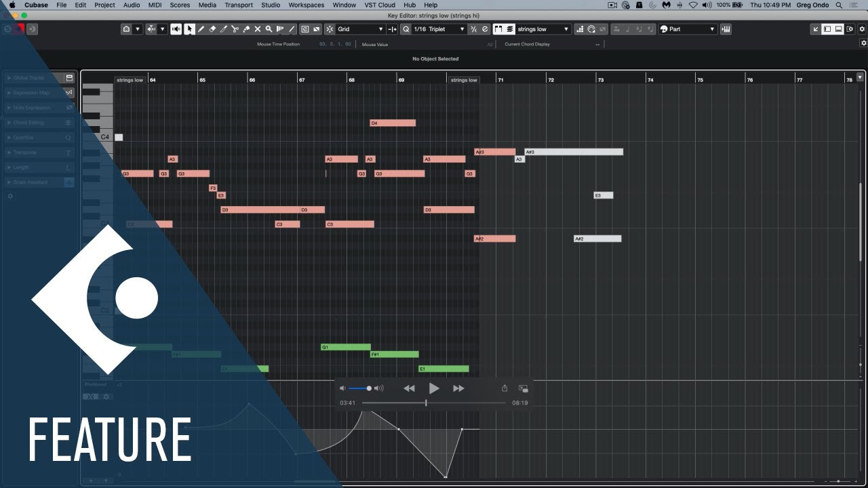This screenshot has height=488, width=868.
Task: Select the Line tool
Action: pyautogui.click(x=292, y=29)
